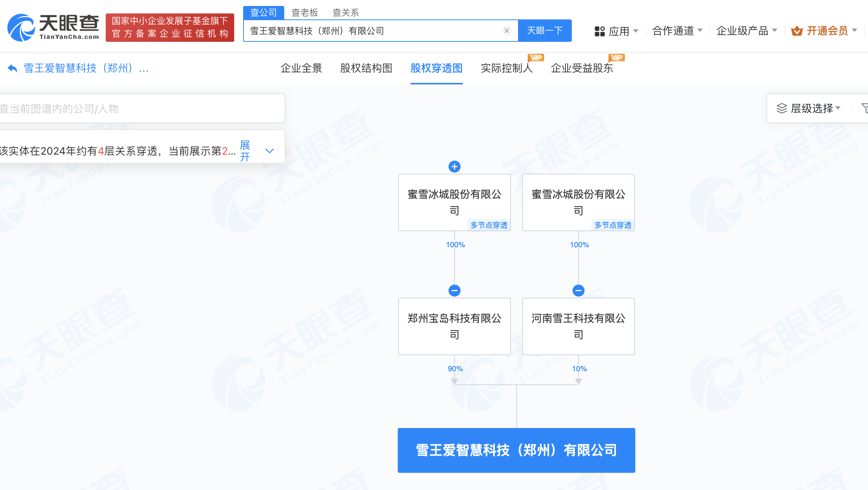Open the 企业全景 tab
The image size is (868, 490).
(301, 68)
